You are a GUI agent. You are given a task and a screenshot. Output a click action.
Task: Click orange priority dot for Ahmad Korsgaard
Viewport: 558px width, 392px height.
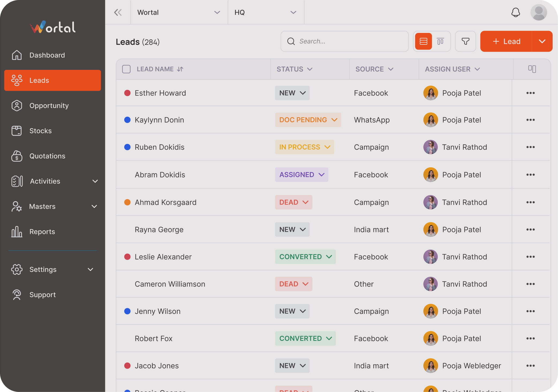click(x=127, y=202)
